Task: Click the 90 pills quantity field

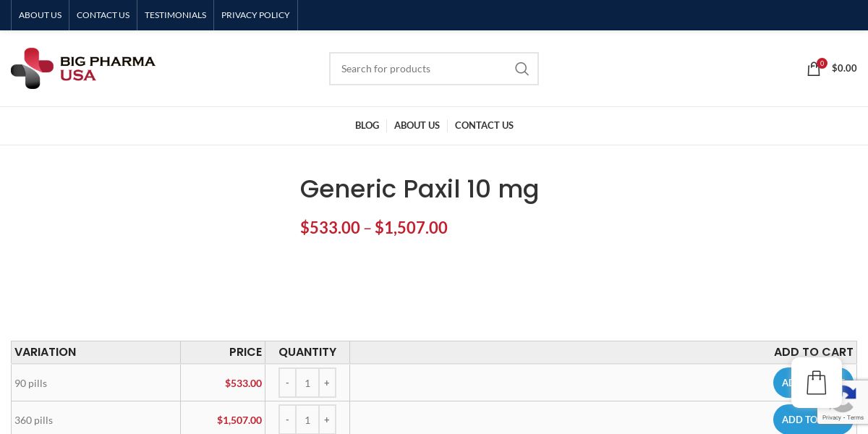Action: click(x=307, y=383)
